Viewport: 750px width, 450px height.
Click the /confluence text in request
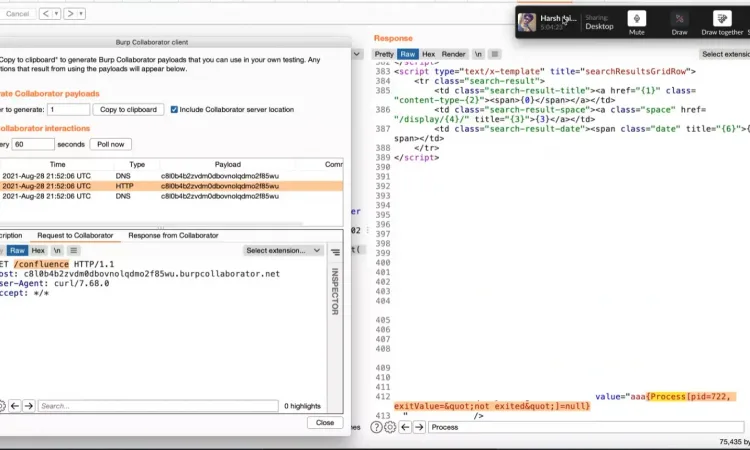pyautogui.click(x=41, y=264)
